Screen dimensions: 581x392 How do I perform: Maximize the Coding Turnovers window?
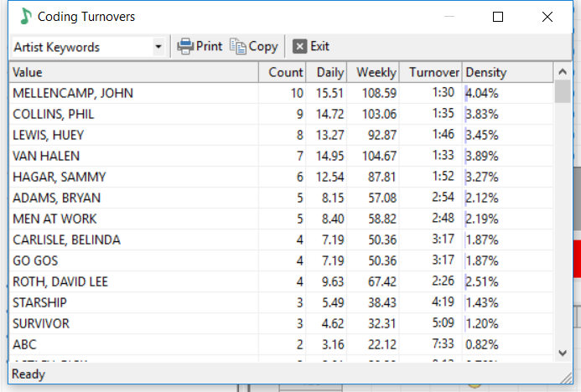point(498,17)
